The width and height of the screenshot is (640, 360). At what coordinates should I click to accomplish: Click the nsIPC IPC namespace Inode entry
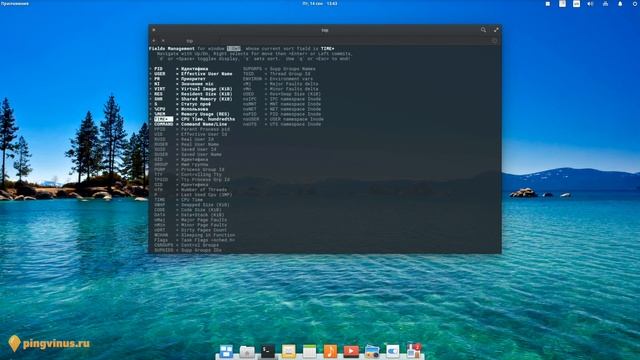click(x=282, y=99)
